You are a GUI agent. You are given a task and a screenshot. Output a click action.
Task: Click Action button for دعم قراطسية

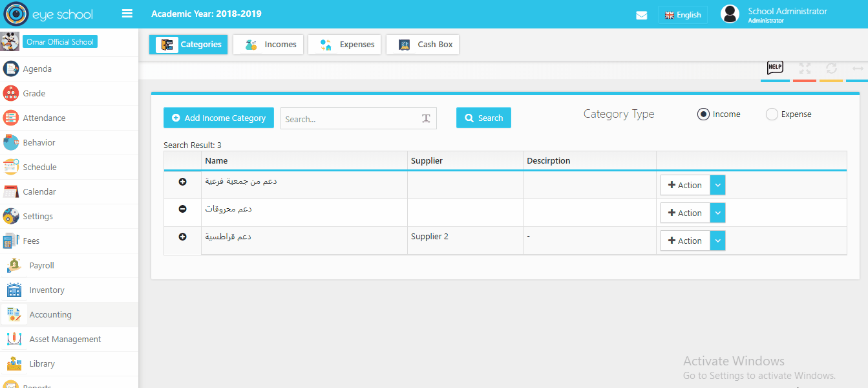coord(685,241)
